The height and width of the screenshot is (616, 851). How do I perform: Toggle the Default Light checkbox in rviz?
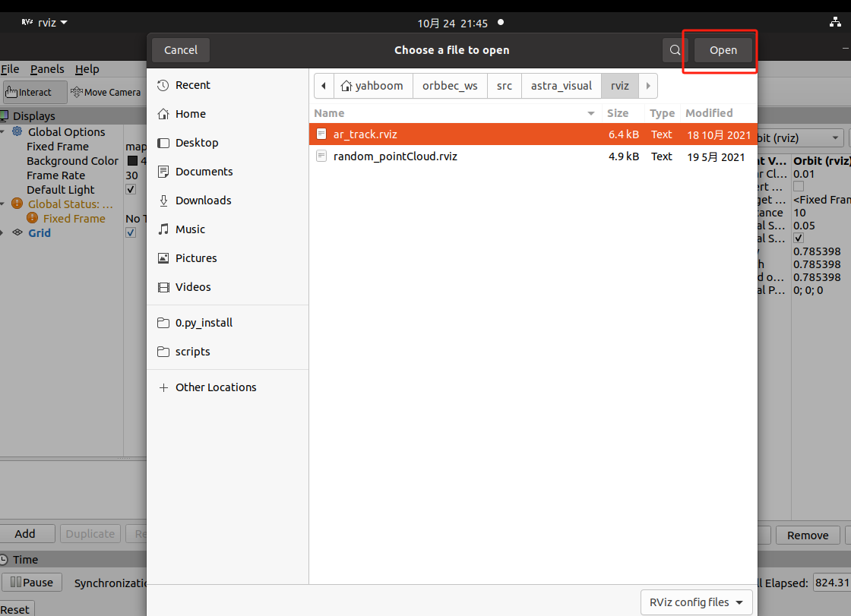(131, 189)
